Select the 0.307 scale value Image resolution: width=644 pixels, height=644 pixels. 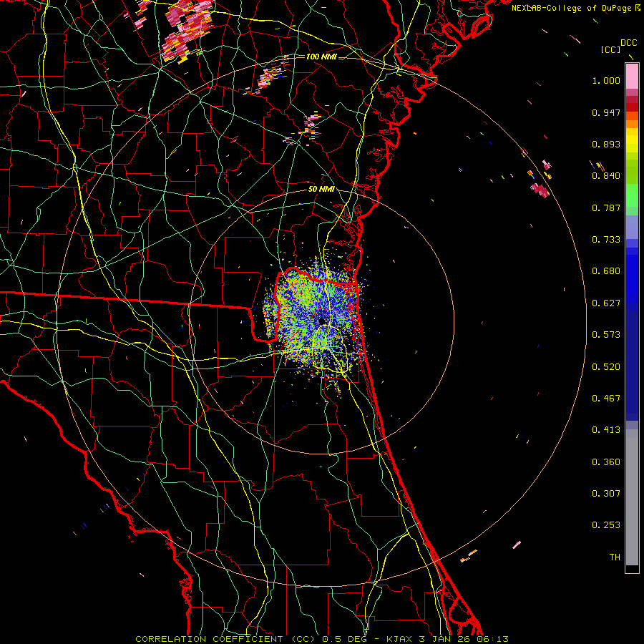(606, 494)
